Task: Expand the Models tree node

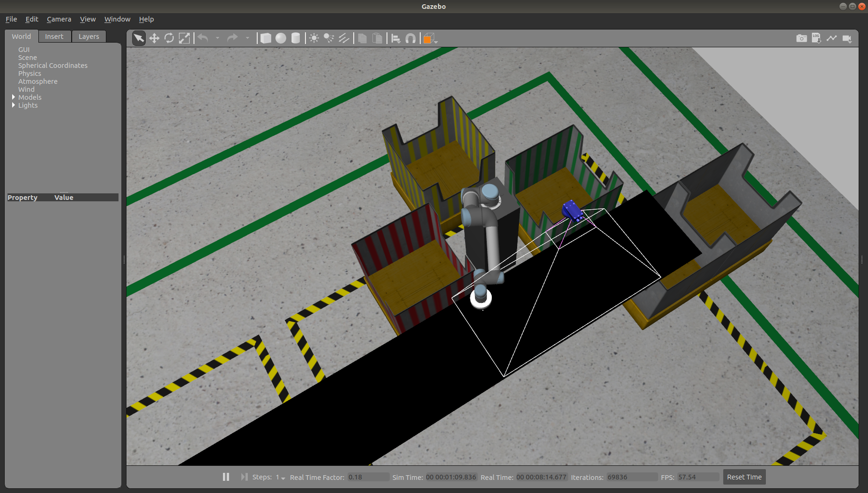Action: coord(14,97)
